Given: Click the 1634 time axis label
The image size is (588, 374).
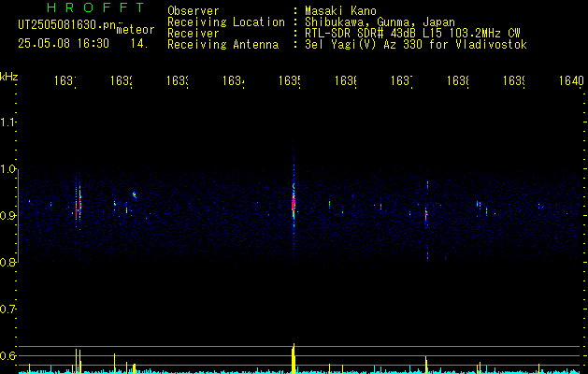Looking at the screenshot, I should tap(234, 80).
